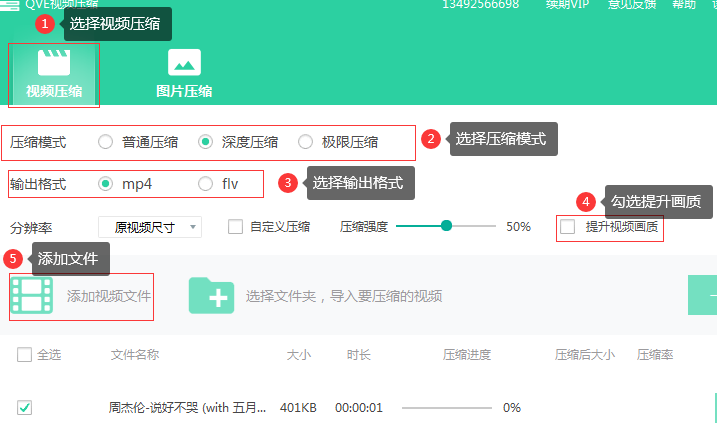Click 添加视频文件 to add videos

[x=108, y=296]
